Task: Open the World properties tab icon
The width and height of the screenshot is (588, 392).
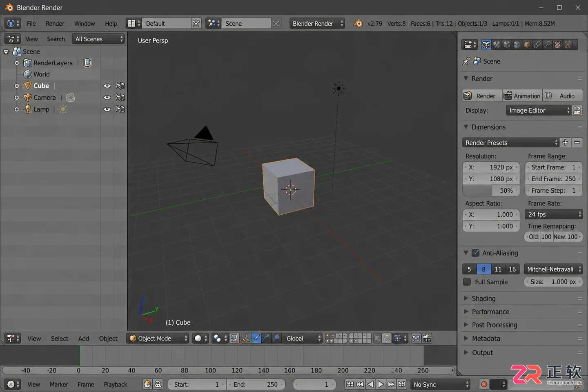Action: click(x=517, y=45)
